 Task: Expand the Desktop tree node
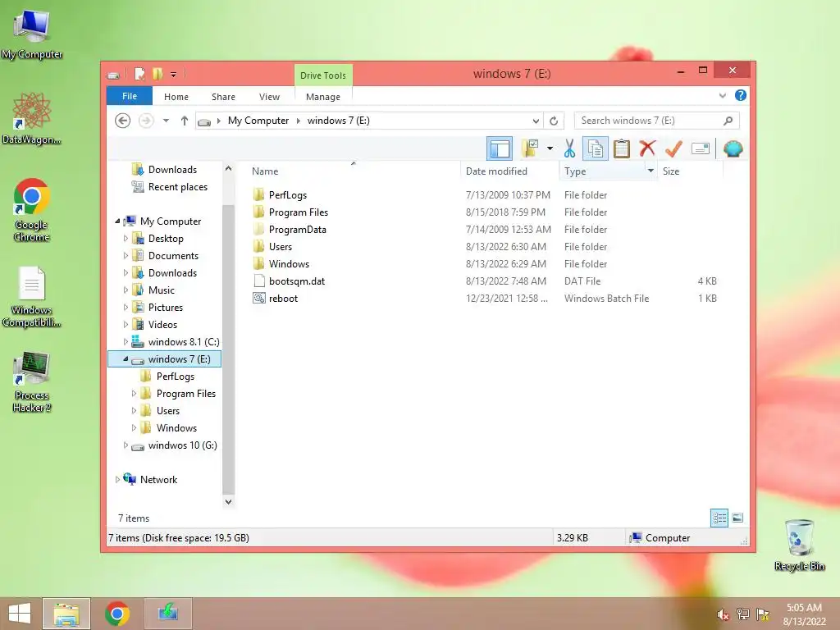pyautogui.click(x=126, y=239)
